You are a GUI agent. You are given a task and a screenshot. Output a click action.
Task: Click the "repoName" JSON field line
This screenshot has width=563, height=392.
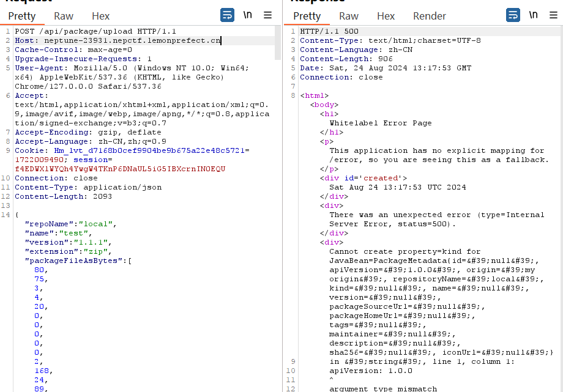point(70,224)
